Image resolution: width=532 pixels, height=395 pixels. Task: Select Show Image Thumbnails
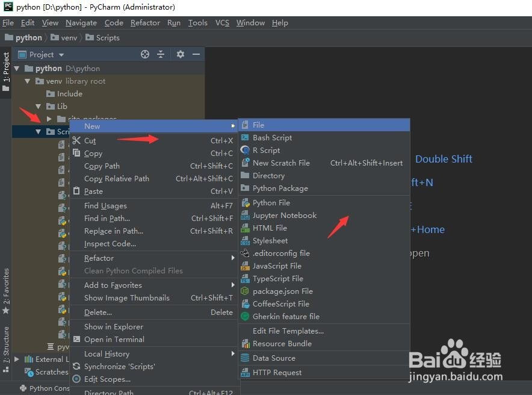click(155, 297)
